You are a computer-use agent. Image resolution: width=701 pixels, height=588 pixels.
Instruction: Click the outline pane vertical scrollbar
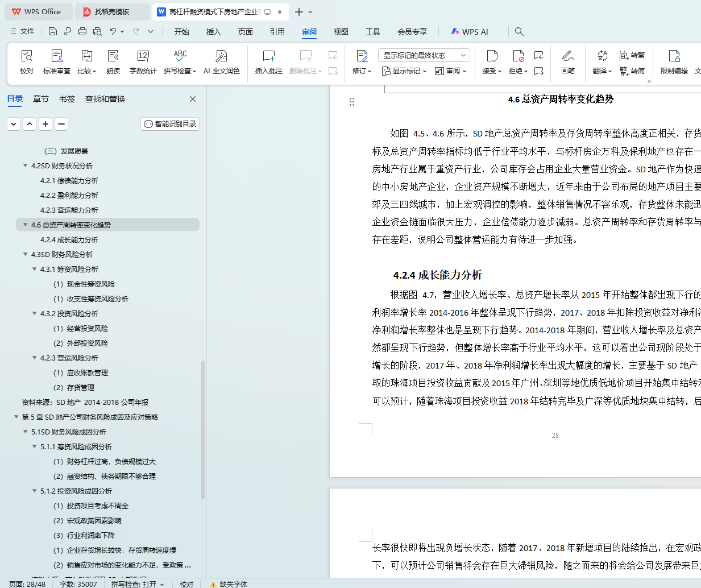pyautogui.click(x=203, y=429)
